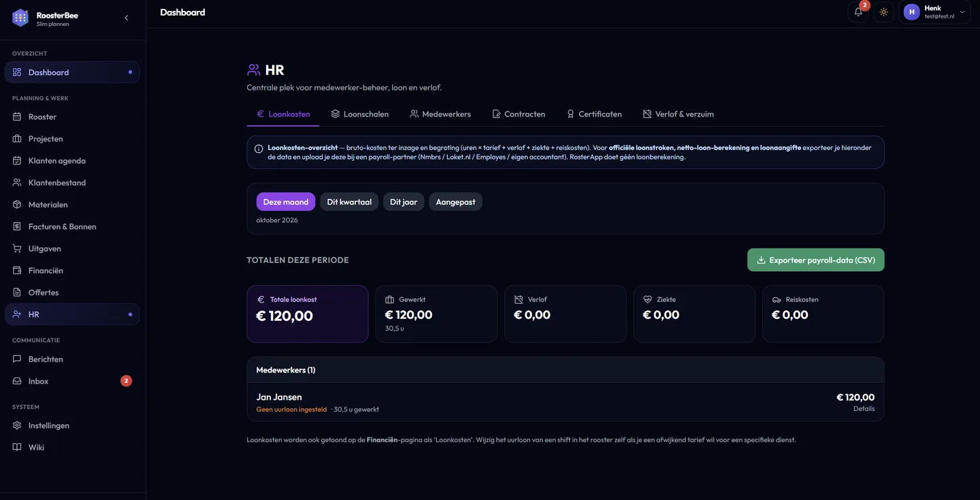This screenshot has height=500, width=980.
Task: Click the Instellingen gear icon
Action: point(17,425)
